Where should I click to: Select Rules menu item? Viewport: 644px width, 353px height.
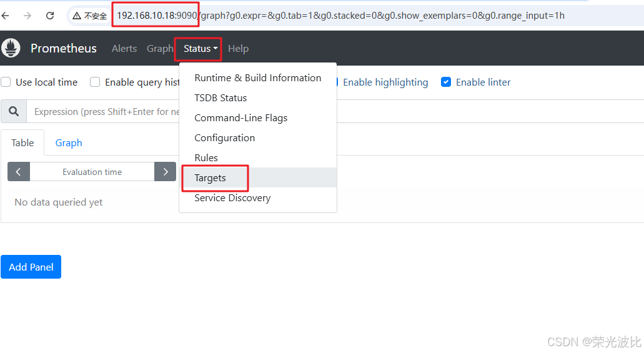point(258,158)
